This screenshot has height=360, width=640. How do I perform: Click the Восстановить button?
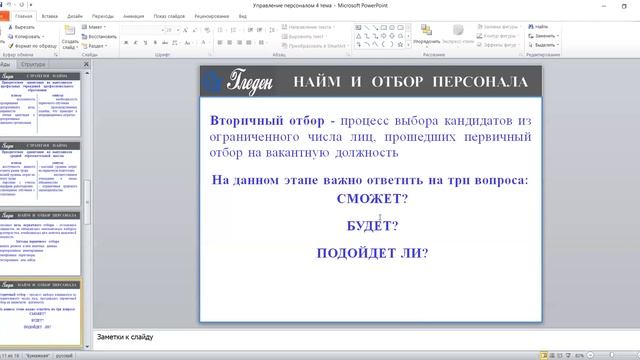(x=99, y=36)
